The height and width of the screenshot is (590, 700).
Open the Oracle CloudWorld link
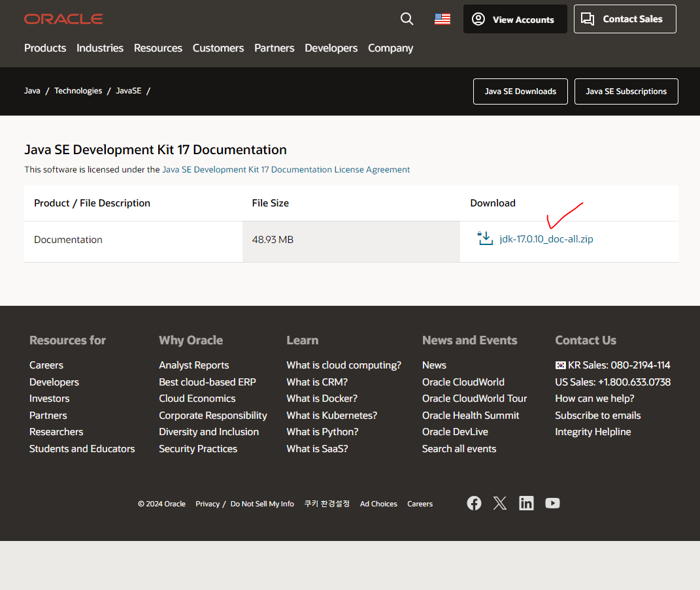[463, 382]
